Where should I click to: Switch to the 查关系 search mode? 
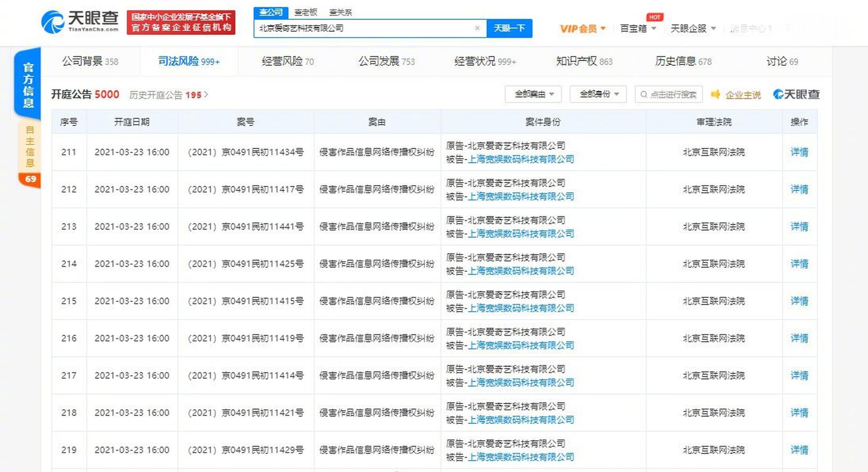pos(342,12)
